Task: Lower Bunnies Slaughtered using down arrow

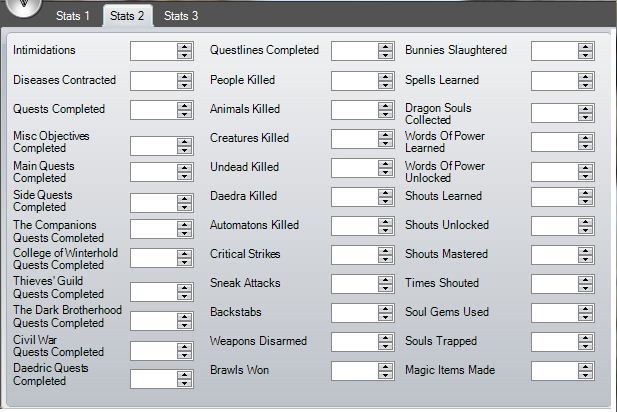Action: [x=585, y=55]
